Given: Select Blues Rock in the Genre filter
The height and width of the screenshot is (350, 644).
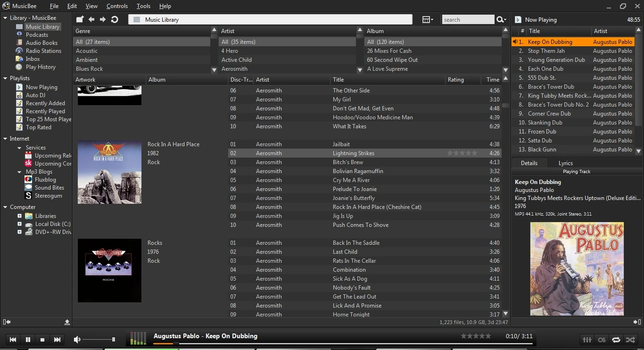Looking at the screenshot, I should 90,69.
